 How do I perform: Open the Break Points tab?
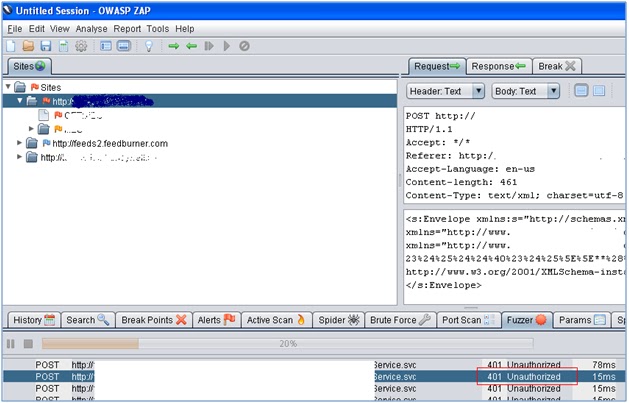[x=154, y=320]
